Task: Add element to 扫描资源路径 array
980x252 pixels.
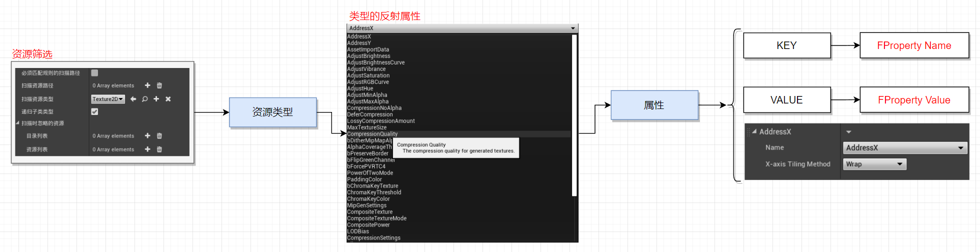Action: pyautogui.click(x=147, y=85)
